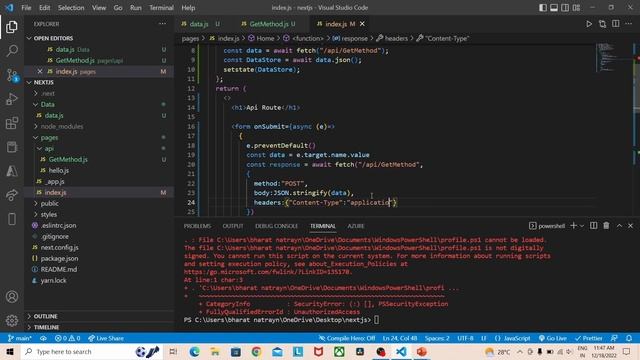The image size is (640, 360).
Task: Switch to the GetMethod.js editor tab
Action: (x=268, y=24)
